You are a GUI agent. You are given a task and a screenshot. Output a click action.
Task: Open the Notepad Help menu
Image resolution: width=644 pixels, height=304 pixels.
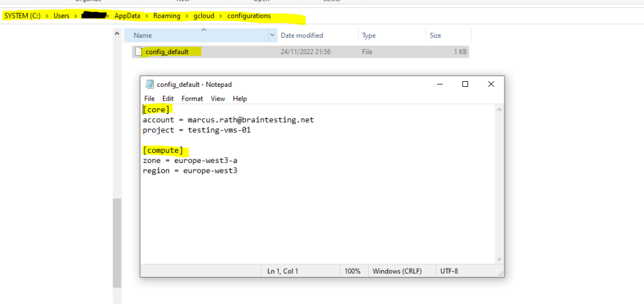click(240, 99)
